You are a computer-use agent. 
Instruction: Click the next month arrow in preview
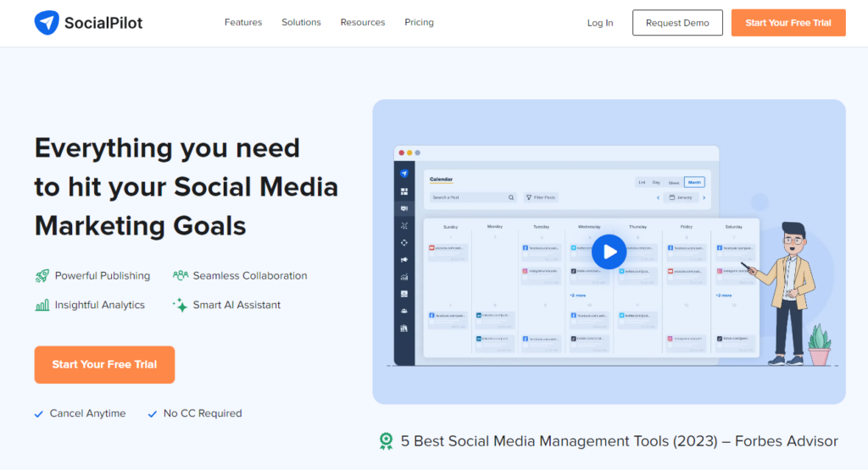pyautogui.click(x=704, y=197)
